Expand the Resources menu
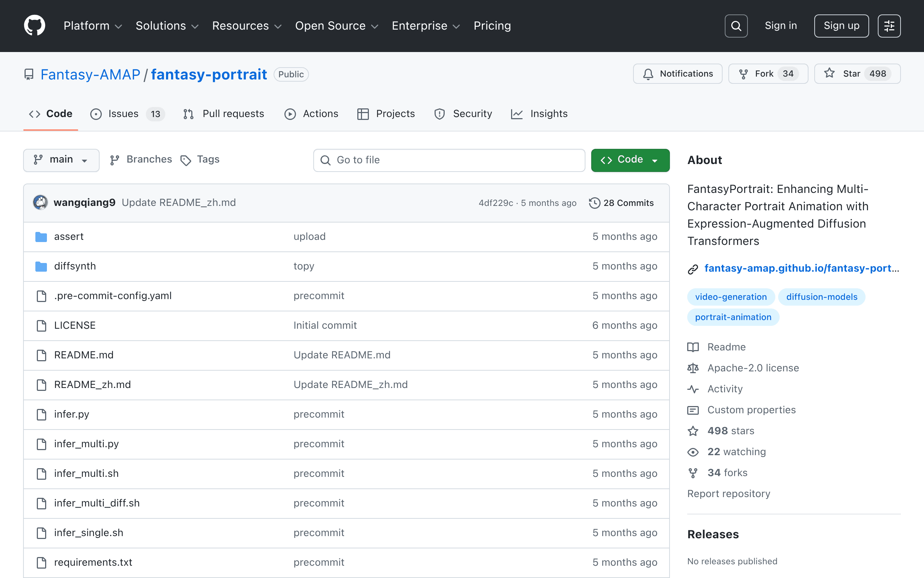The image size is (924, 578). click(x=247, y=26)
